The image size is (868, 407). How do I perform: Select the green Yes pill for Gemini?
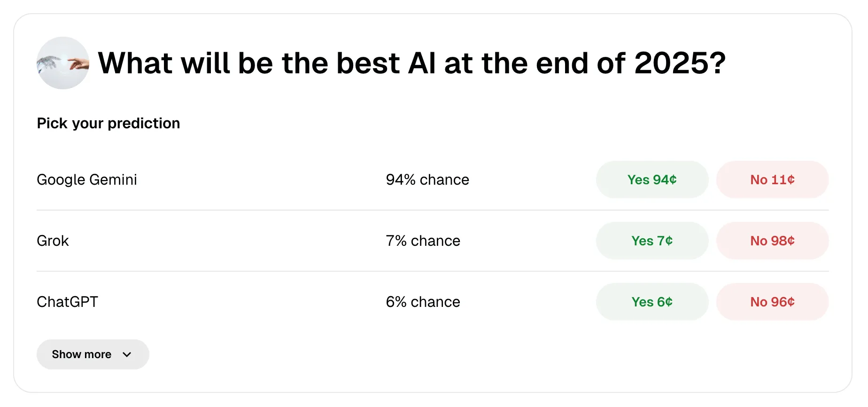pyautogui.click(x=652, y=180)
